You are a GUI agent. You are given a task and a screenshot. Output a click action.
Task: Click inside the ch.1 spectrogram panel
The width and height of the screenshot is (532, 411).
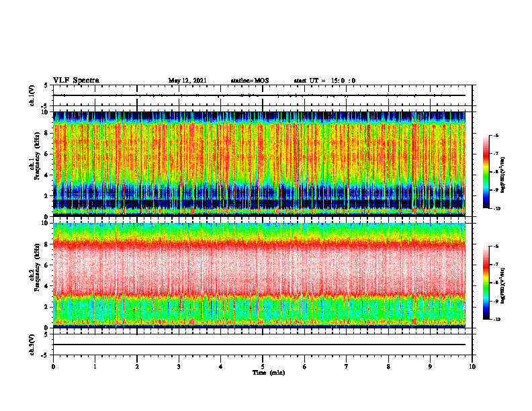coord(259,164)
